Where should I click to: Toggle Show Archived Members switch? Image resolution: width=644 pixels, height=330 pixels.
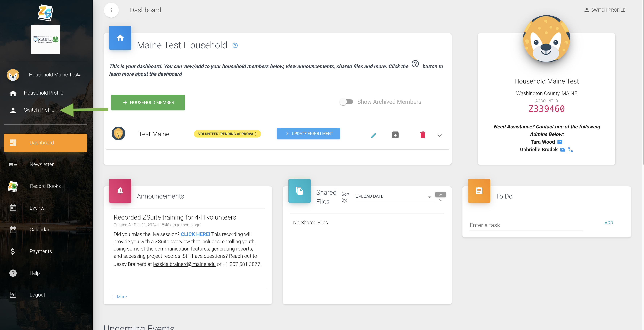point(346,102)
